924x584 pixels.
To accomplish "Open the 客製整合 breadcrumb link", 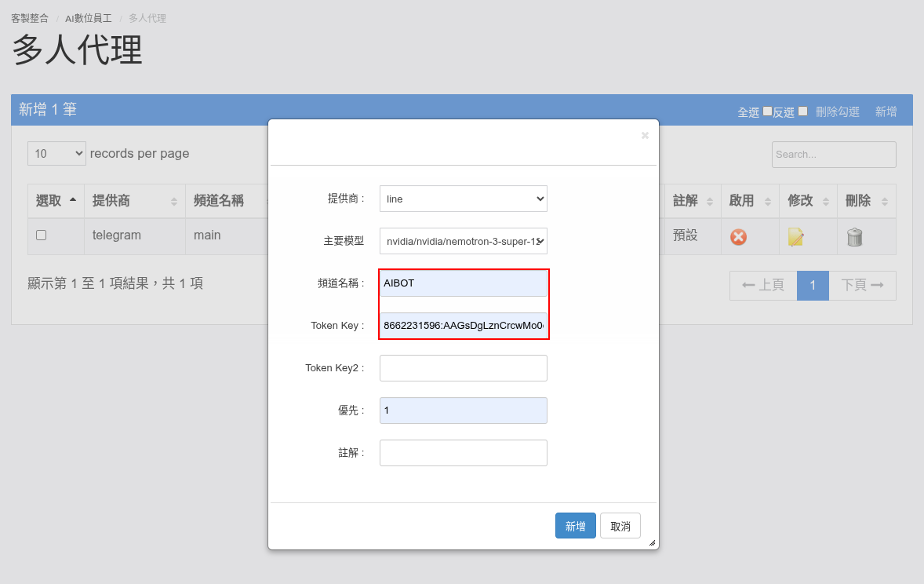I will coord(30,18).
